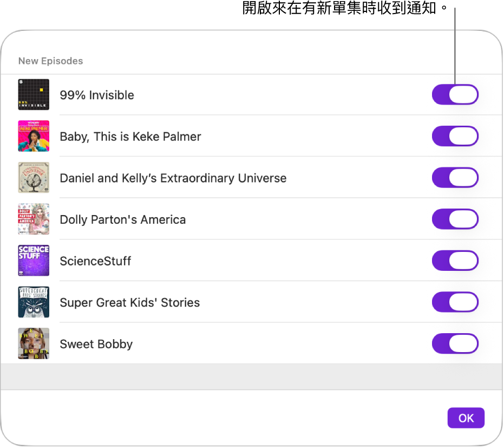Click Super Great Kids' Stories artwork

tap(34, 302)
